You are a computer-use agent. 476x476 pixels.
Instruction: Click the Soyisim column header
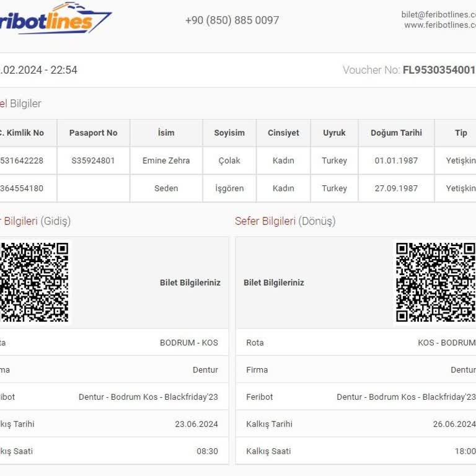tap(229, 133)
